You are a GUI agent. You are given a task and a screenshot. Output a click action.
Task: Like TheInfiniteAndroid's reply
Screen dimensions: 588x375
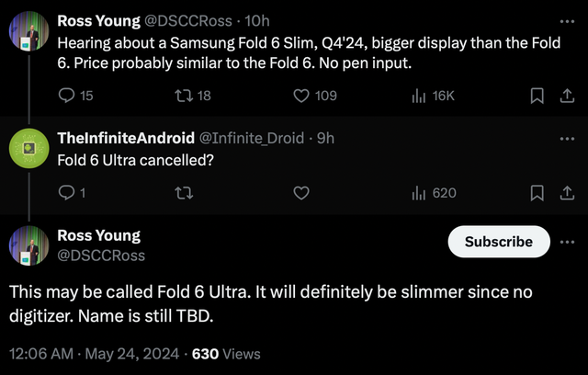coord(300,193)
